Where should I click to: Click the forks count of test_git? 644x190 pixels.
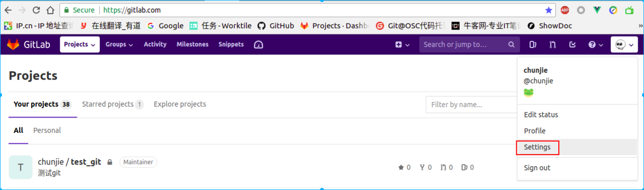coord(425,167)
